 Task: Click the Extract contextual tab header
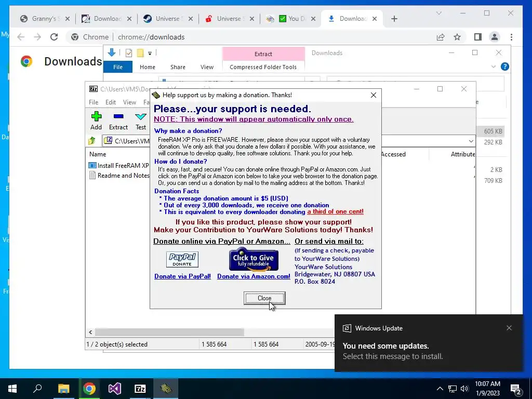(263, 54)
